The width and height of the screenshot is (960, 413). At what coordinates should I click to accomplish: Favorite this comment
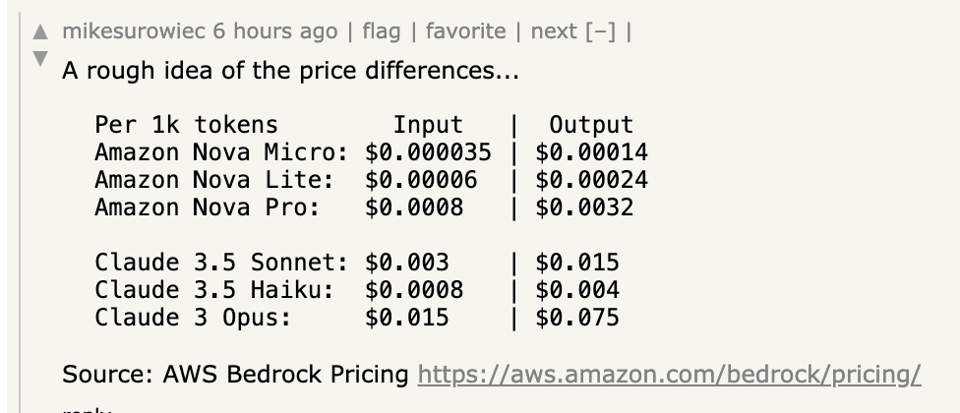465,31
